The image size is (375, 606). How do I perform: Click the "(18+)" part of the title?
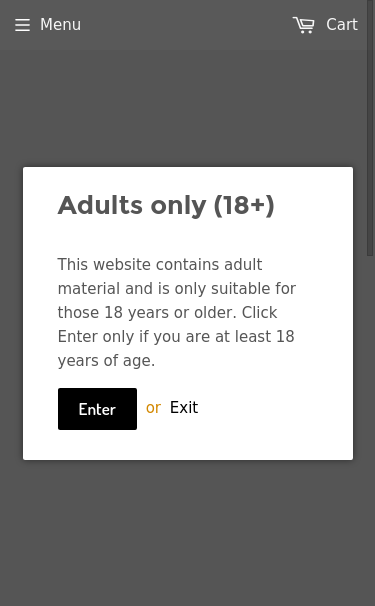(x=244, y=205)
